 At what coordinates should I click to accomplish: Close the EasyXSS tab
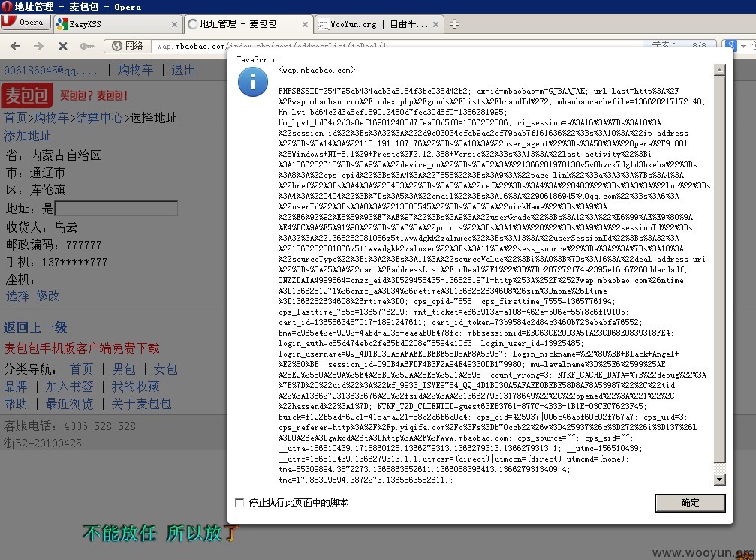point(174,24)
